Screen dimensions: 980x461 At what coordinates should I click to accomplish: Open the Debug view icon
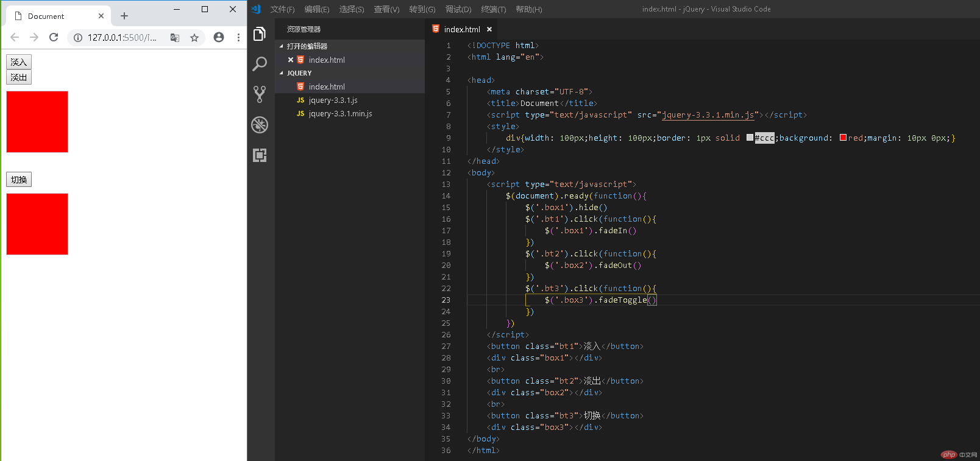260,125
